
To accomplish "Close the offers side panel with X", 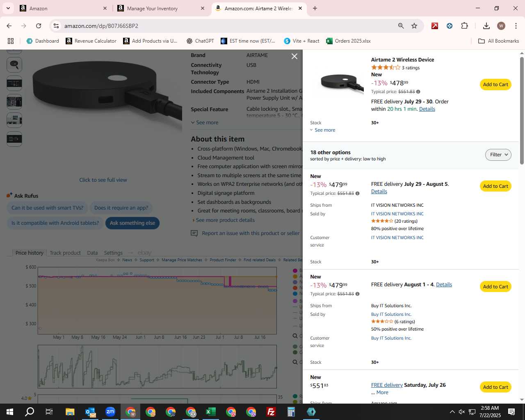I will click(294, 56).
